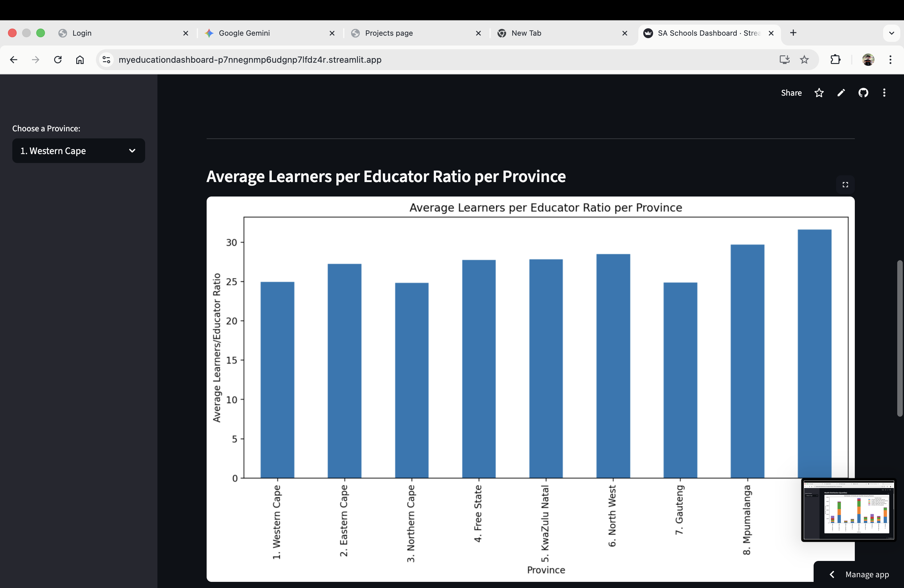Close the Login tab
Image resolution: width=904 pixels, height=588 pixels.
pyautogui.click(x=186, y=33)
